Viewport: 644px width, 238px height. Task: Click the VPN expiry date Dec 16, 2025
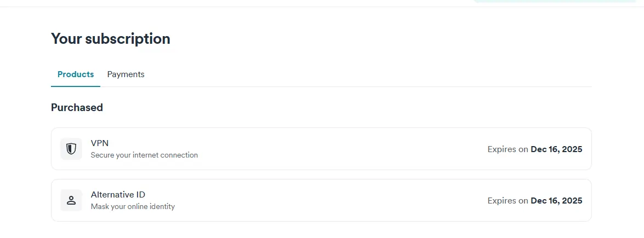[556, 149]
